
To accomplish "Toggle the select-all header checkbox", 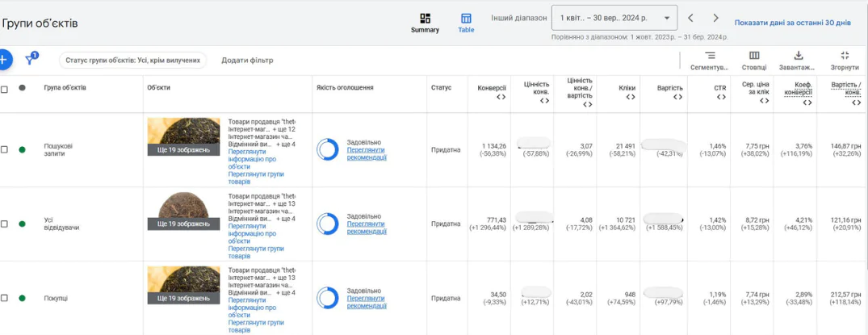I will click(4, 89).
